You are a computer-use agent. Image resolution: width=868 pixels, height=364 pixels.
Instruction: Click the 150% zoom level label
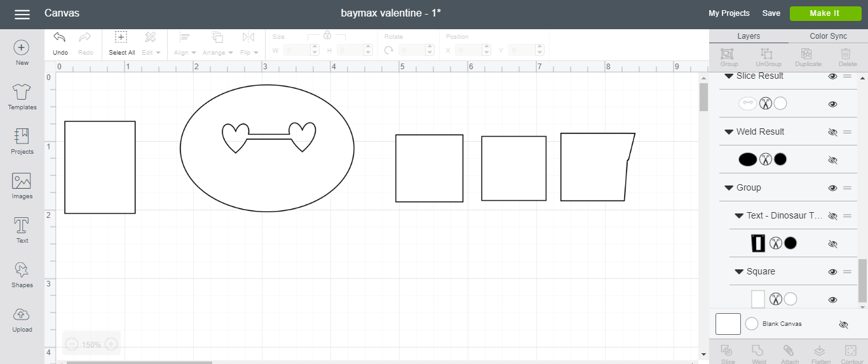92,345
